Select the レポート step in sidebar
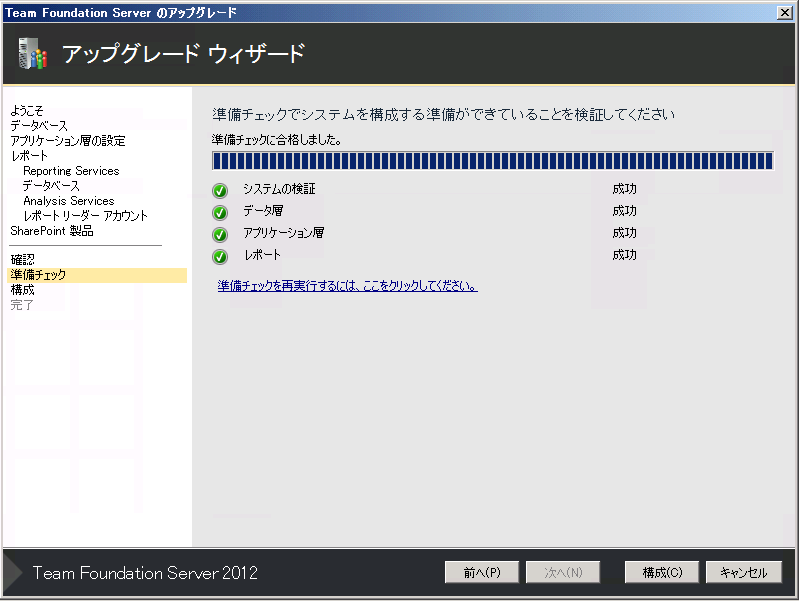Image resolution: width=799 pixels, height=601 pixels. point(30,155)
